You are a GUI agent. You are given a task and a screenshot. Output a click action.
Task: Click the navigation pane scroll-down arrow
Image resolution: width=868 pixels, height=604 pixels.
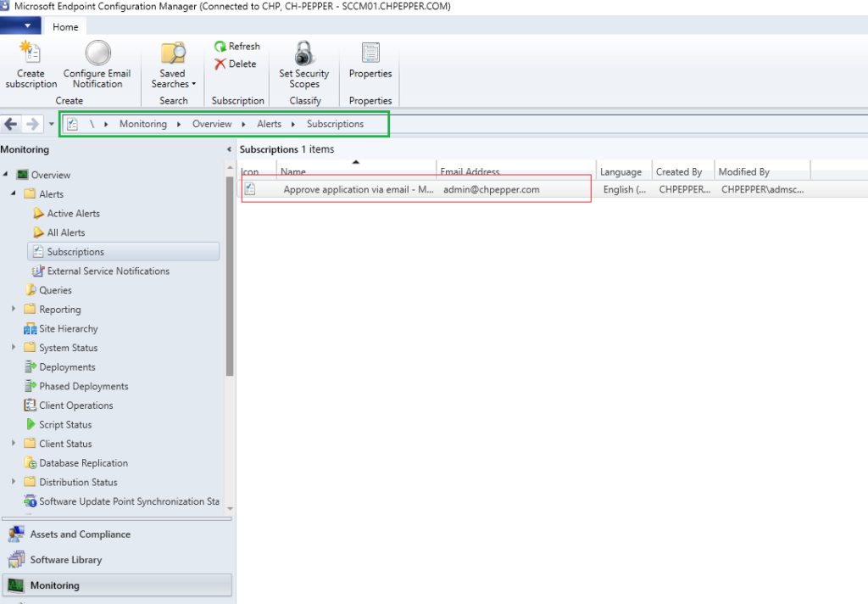(230, 509)
